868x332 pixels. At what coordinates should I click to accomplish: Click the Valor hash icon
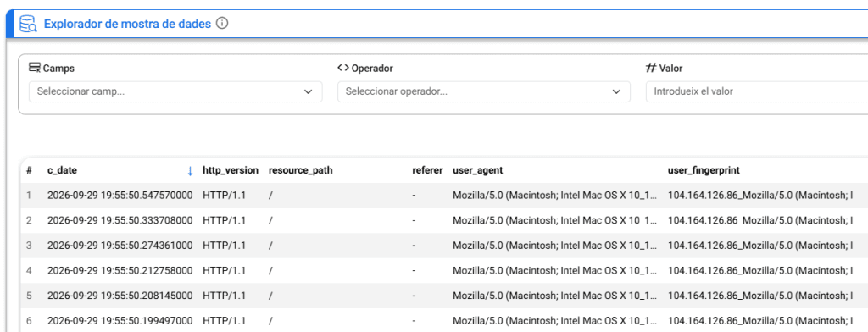tap(651, 68)
